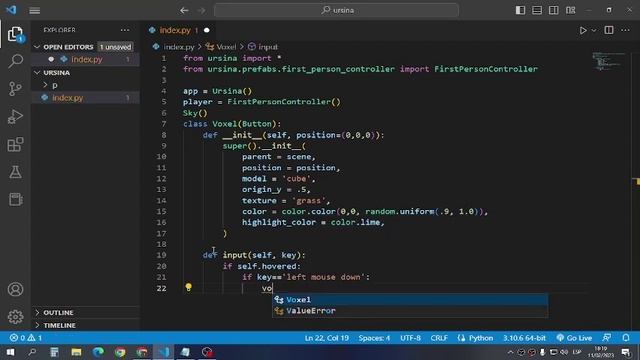Toggle the bottom panel layout

point(537,10)
